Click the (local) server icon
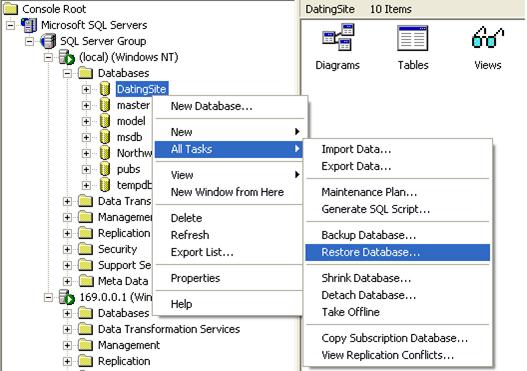 pyautogui.click(x=67, y=57)
